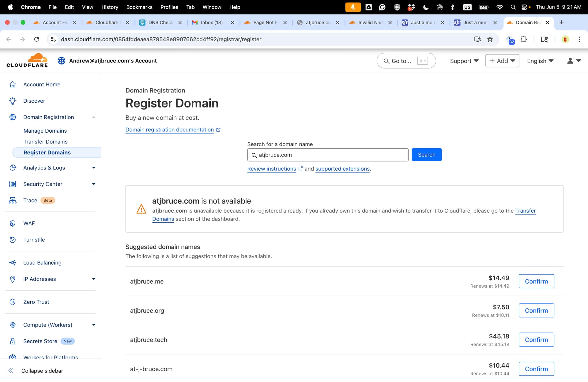Click the blue Search button
The height and width of the screenshot is (382, 588).
(427, 155)
